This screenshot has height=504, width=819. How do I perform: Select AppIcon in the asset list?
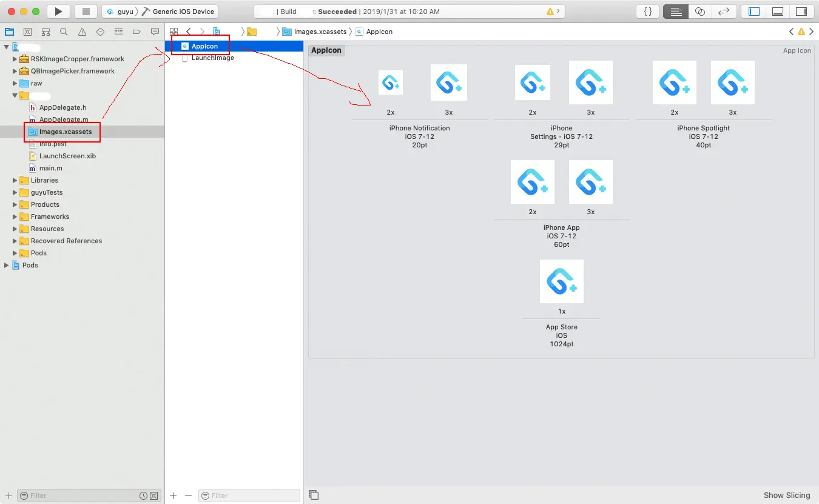234,46
